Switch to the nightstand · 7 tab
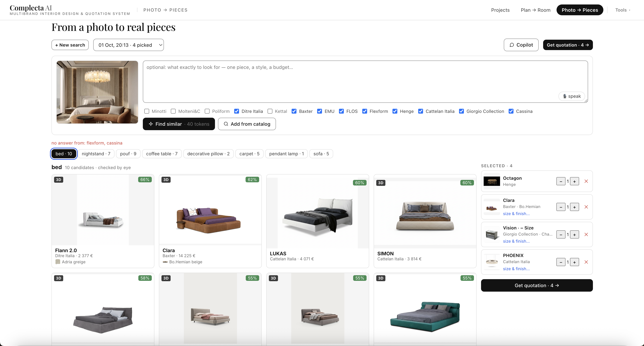Screen dimensions: 644x346 point(96,154)
